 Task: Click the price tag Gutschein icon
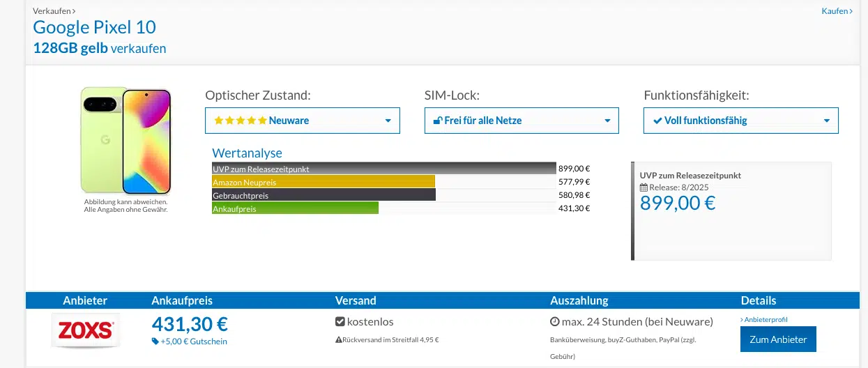tap(155, 342)
